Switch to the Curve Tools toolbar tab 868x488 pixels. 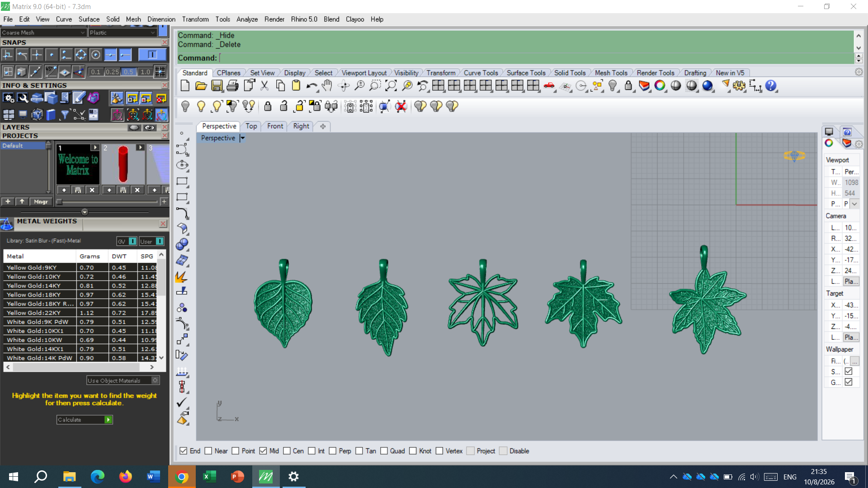point(481,73)
